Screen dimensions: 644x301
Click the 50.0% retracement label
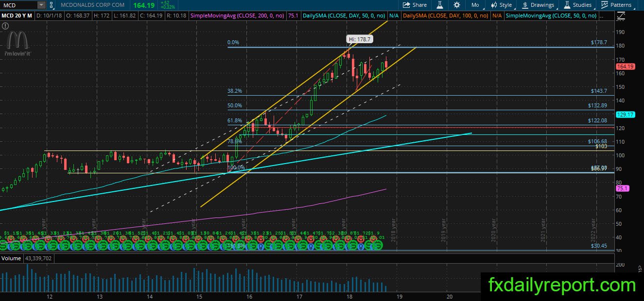coord(234,105)
